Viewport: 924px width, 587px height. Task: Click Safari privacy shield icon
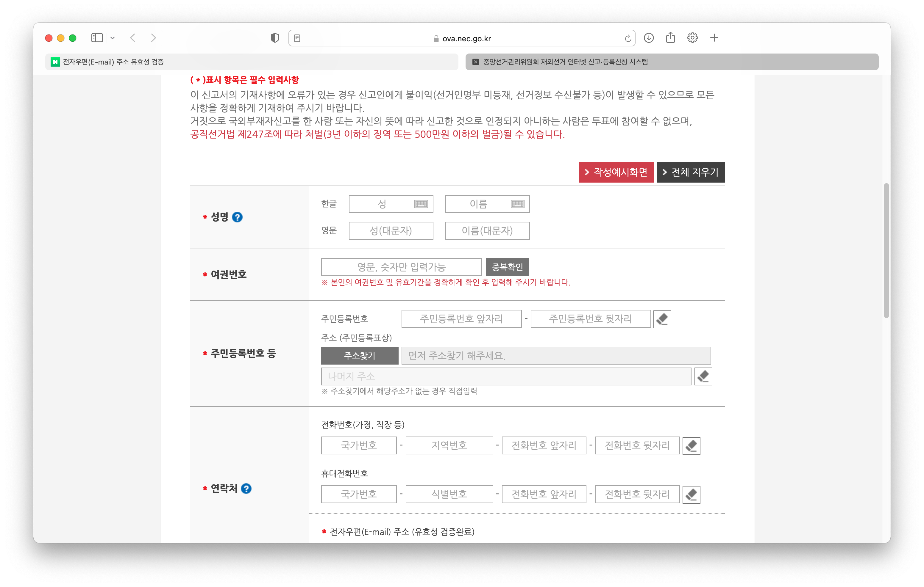(x=275, y=38)
